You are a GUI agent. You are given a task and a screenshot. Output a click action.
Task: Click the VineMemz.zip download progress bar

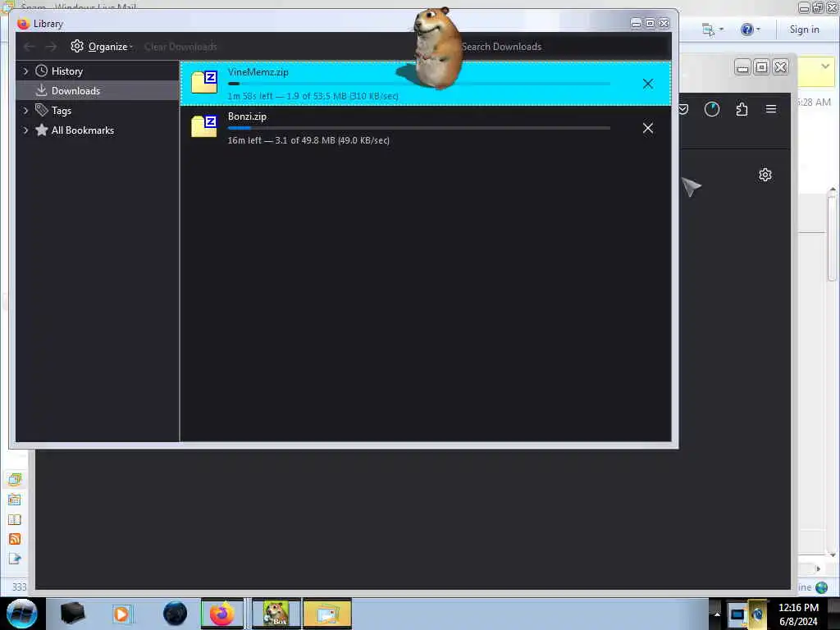coord(418,84)
